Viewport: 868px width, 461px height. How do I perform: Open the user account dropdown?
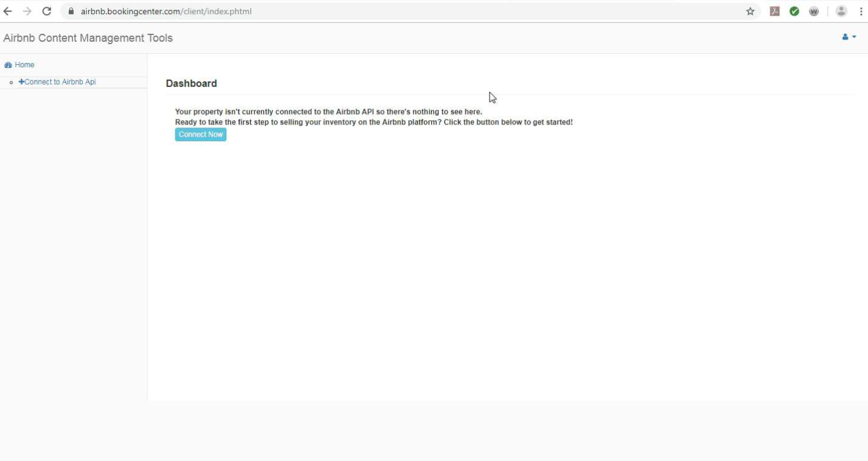click(849, 37)
